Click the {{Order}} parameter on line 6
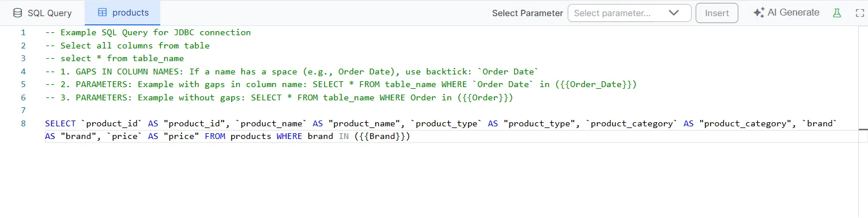The image size is (868, 218). [484, 97]
